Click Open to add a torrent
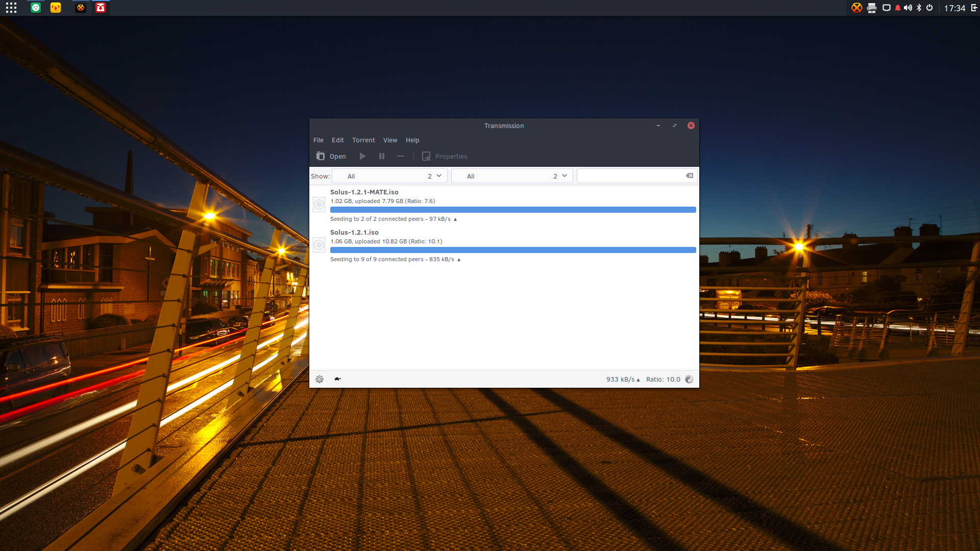 [x=331, y=156]
